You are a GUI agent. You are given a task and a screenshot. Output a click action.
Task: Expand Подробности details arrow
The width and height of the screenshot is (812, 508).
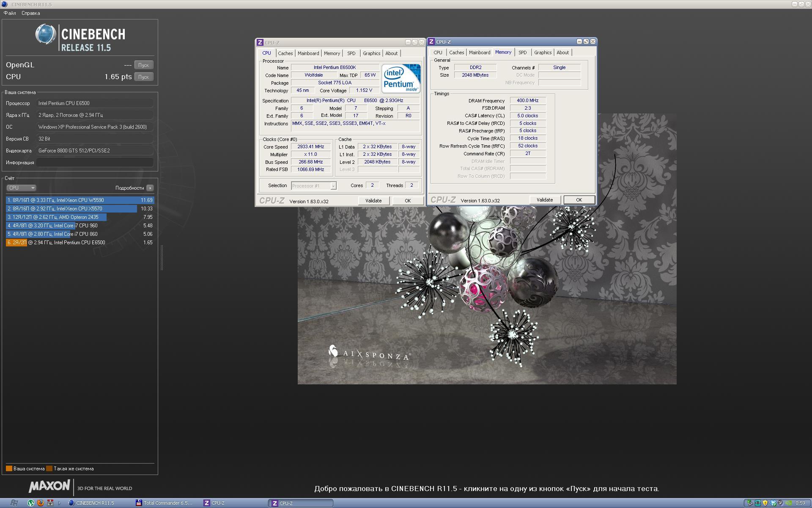pos(150,188)
